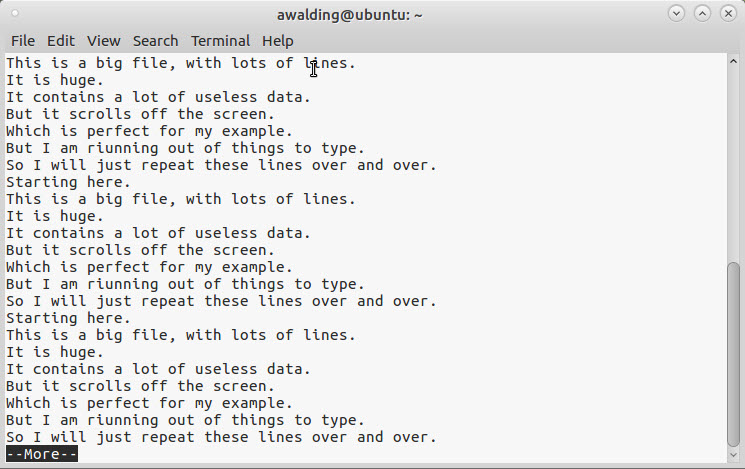Open the Edit menu
This screenshot has width=745, height=469.
61,41
